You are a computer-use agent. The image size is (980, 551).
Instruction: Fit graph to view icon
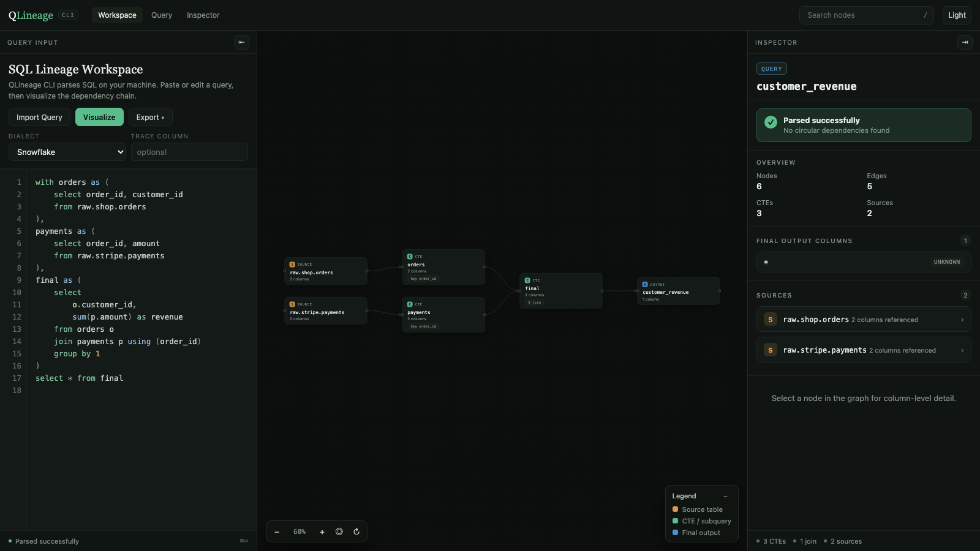tap(339, 531)
